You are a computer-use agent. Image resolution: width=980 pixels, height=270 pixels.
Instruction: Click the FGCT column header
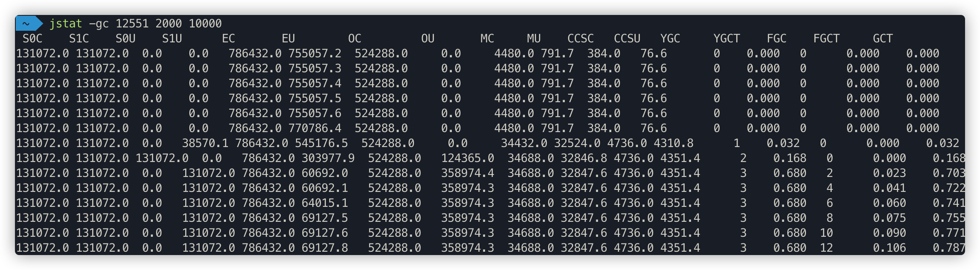pyautogui.click(x=826, y=39)
